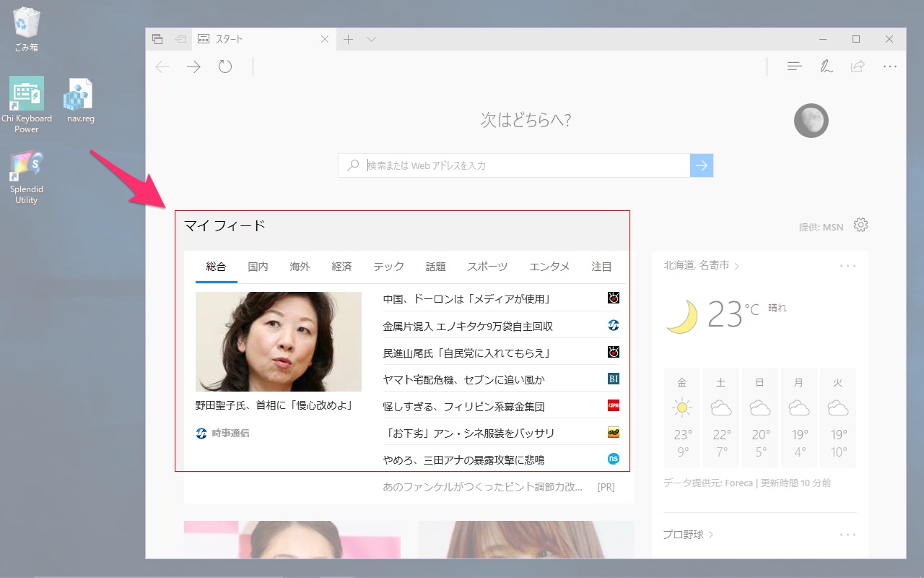
Task: Click the red SPA icon beside フィリピン headline
Action: [614, 405]
